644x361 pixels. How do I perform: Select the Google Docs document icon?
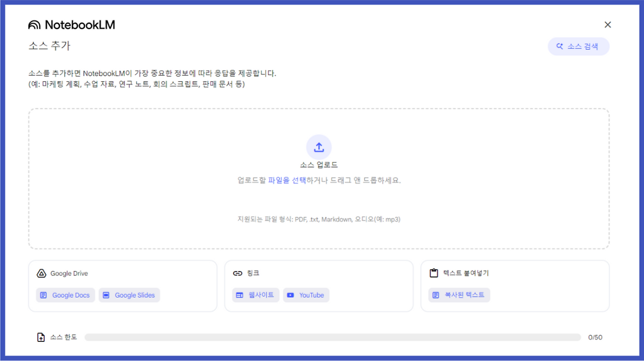(43, 295)
